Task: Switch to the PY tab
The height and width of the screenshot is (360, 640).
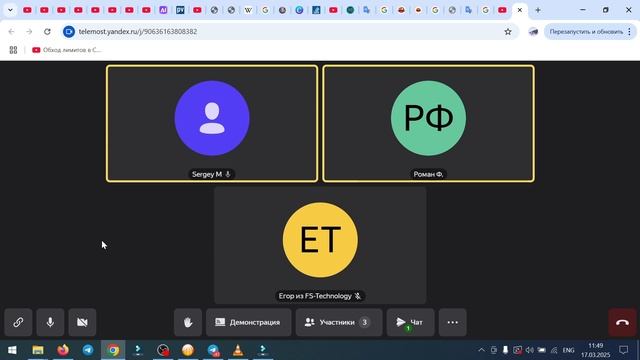Action: pos(180,10)
